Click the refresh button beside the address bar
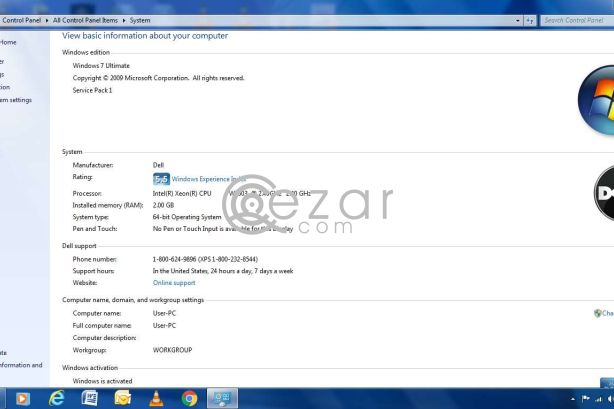 (529, 21)
